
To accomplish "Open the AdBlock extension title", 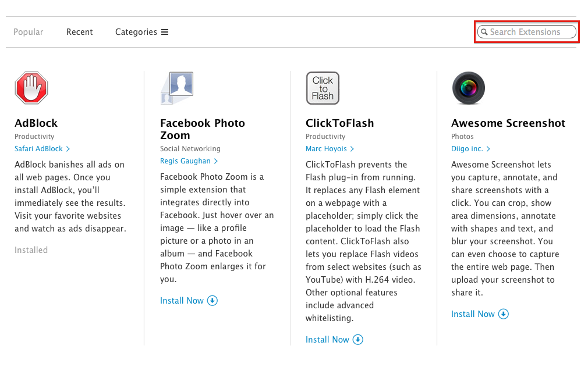I will (36, 123).
